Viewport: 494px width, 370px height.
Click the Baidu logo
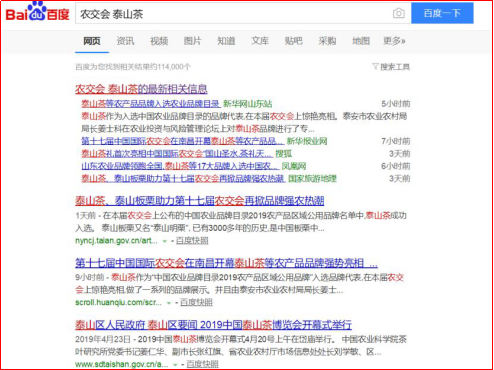tap(37, 11)
